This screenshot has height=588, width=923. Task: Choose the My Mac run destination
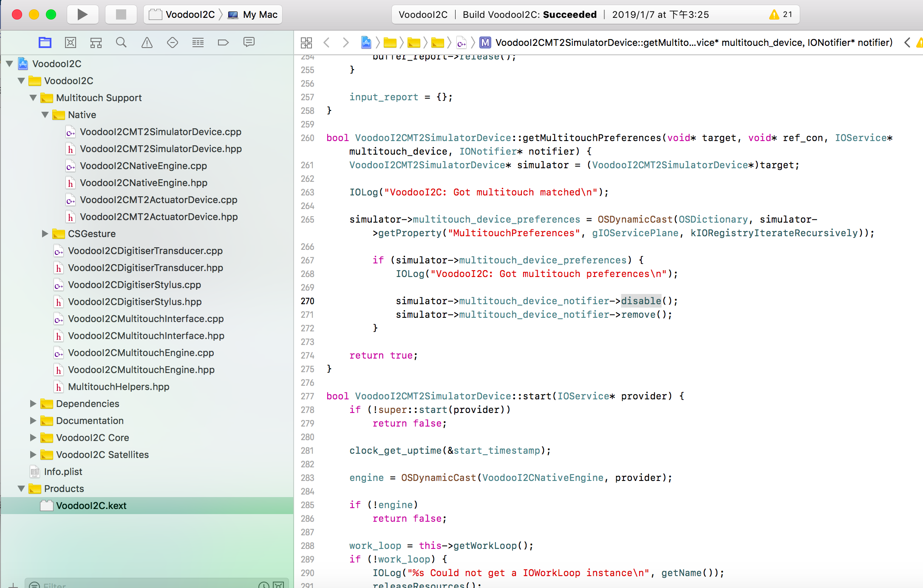tap(253, 14)
